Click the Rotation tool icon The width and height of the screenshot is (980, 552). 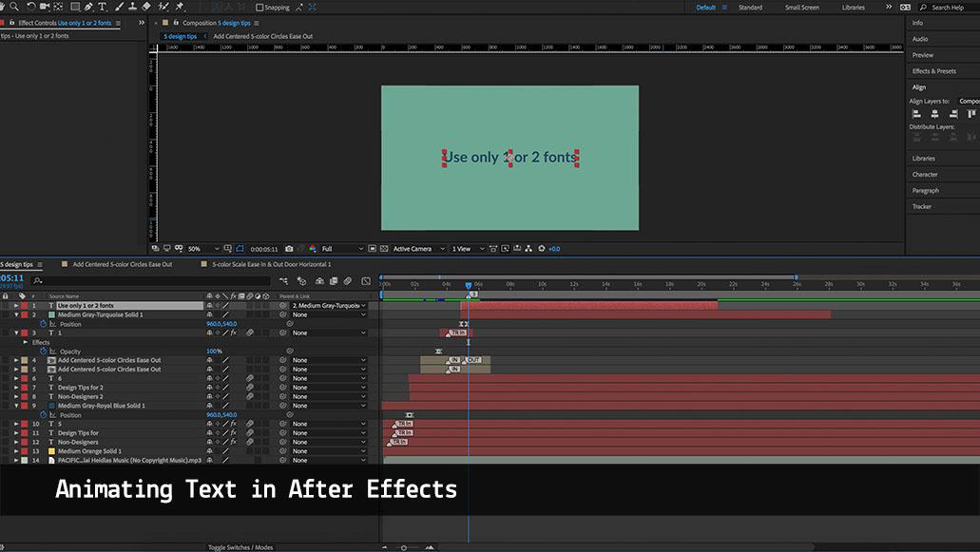pos(29,7)
